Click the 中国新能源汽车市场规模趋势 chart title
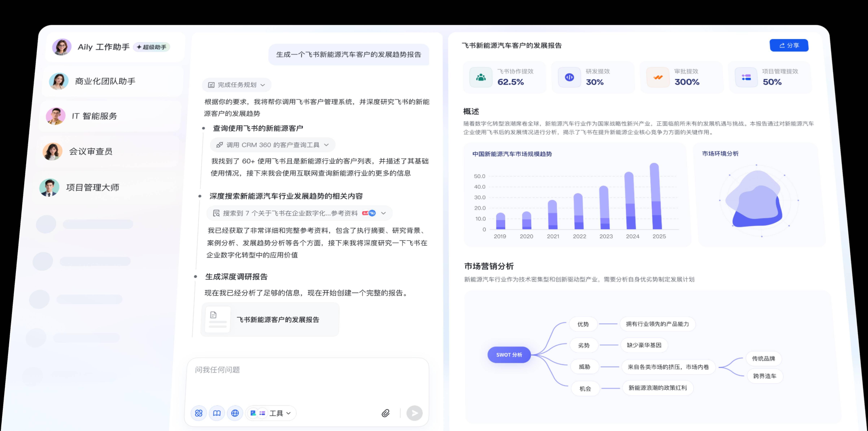 [x=512, y=154]
